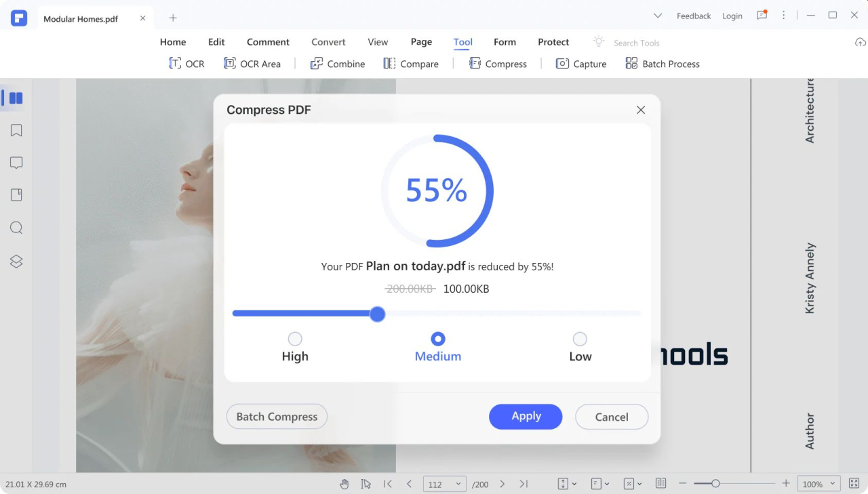Open the page Thumbnails panel
Image resolution: width=868 pixels, height=494 pixels.
16,98
